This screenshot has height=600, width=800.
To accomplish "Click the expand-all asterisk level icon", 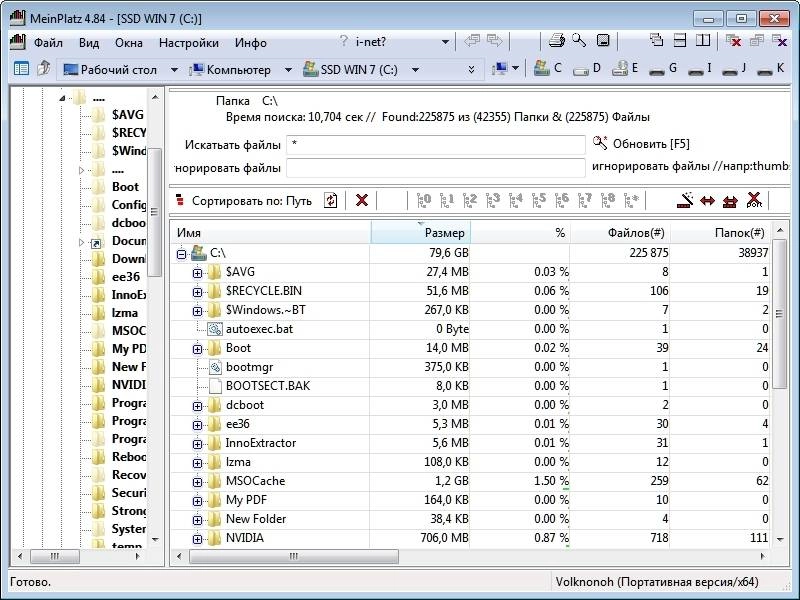I will 631,201.
